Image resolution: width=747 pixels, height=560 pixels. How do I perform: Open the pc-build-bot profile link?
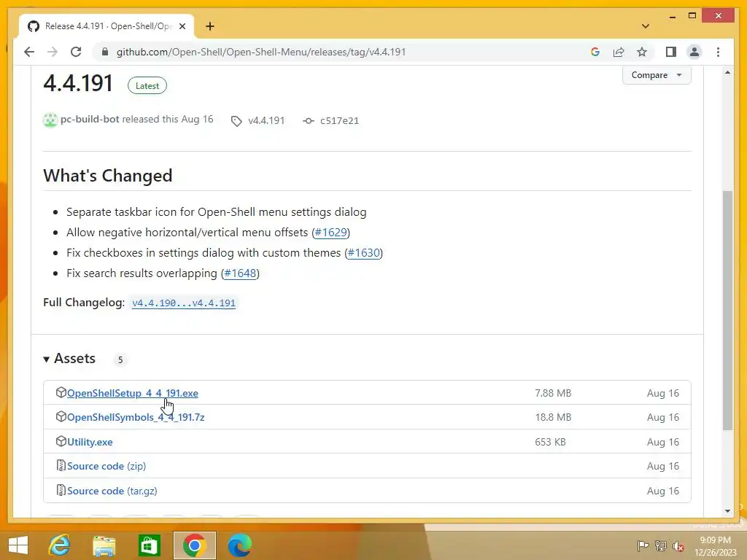[x=90, y=119]
